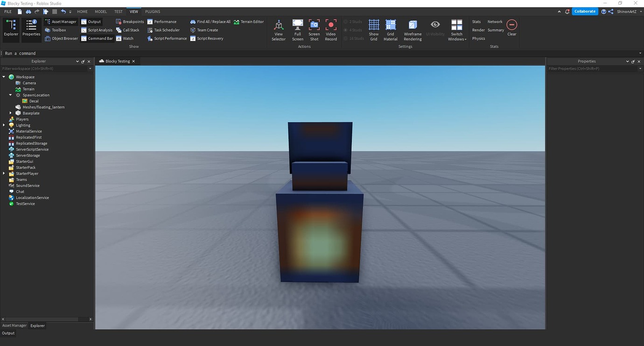The width and height of the screenshot is (644, 346).
Task: Toggle Wireframe Rendering
Action: click(413, 30)
